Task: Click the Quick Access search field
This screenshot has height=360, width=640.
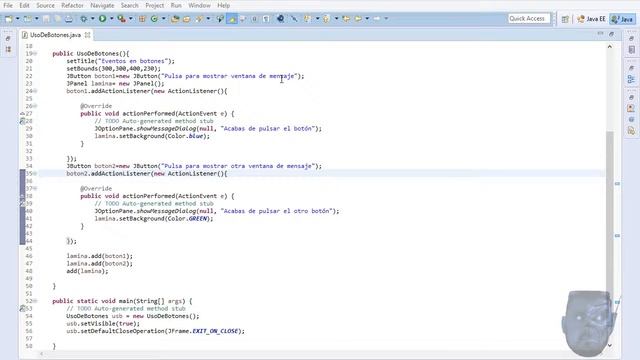Action: click(x=529, y=19)
